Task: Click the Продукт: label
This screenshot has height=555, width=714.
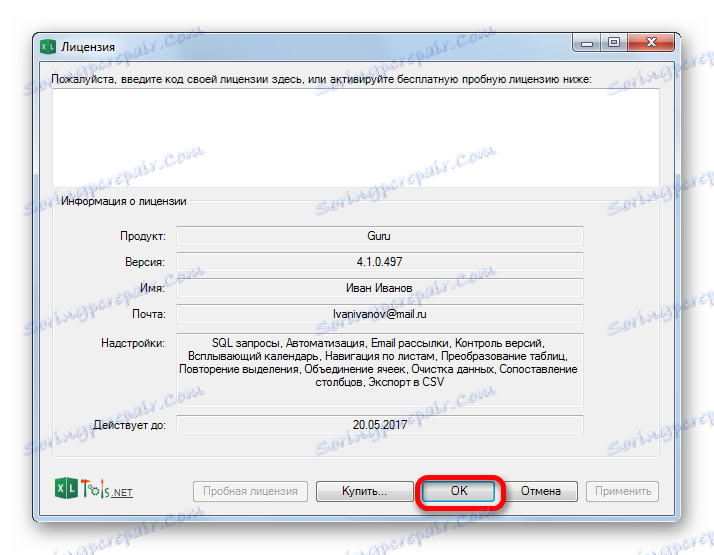Action: point(143,236)
